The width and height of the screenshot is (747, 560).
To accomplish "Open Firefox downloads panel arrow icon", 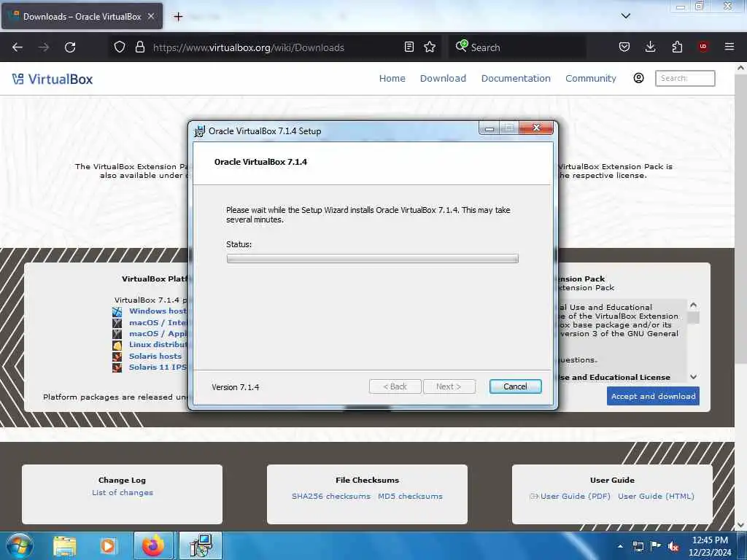I will tap(650, 47).
